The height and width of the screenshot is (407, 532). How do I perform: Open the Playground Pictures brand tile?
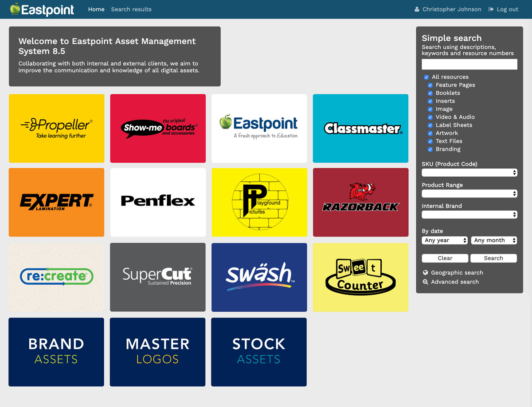259,202
